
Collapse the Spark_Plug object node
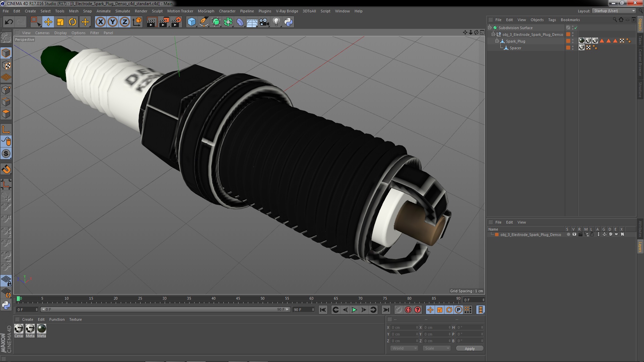point(497,41)
